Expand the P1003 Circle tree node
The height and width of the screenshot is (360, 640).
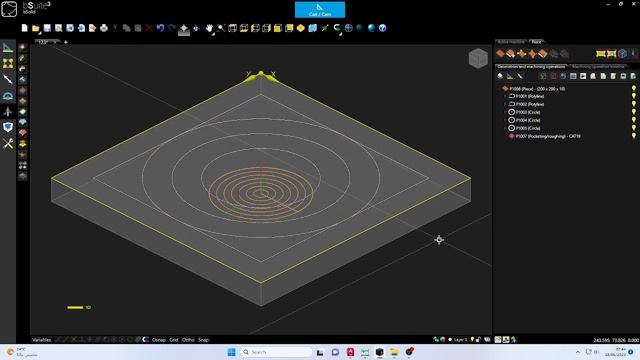pos(505,112)
